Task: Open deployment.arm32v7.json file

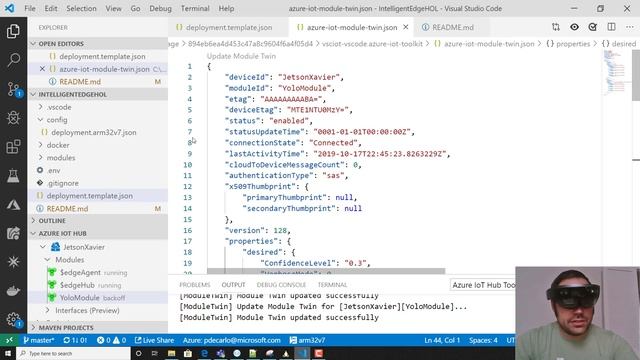Action: pos(98,132)
